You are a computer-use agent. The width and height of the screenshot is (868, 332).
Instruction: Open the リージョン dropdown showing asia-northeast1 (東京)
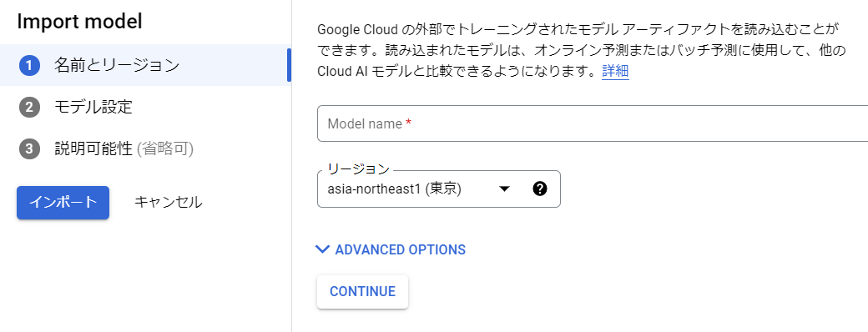coord(438,189)
